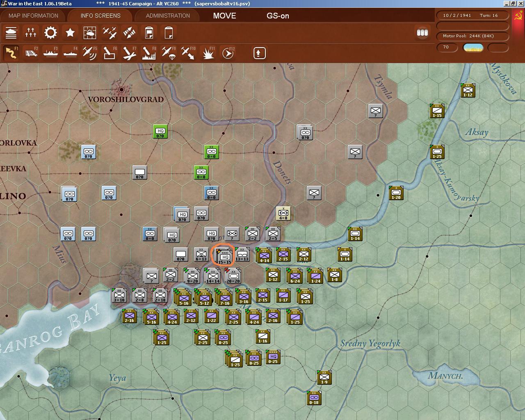The width and height of the screenshot is (525, 420).
Task: Click the boxed up-arrow toolbar icon
Action: (x=259, y=53)
